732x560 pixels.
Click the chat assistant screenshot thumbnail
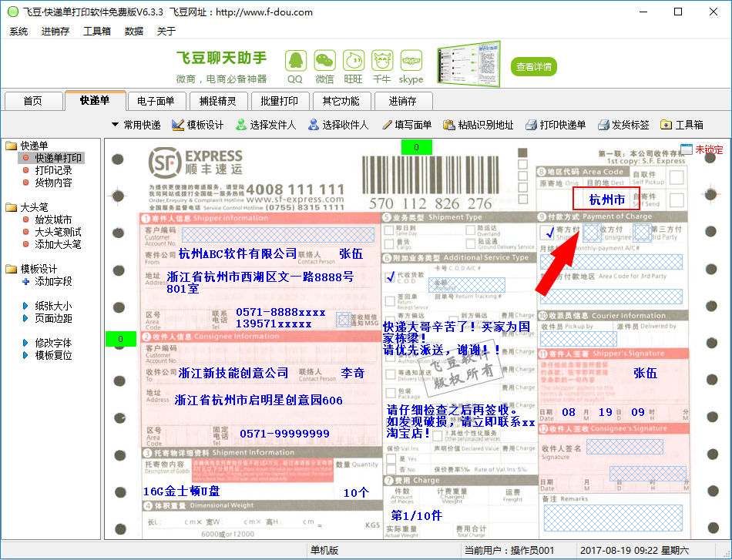(x=468, y=64)
